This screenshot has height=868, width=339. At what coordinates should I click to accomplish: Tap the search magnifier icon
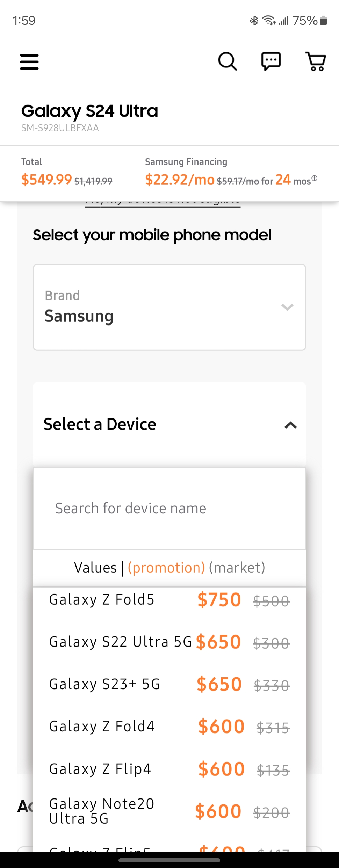coord(228,61)
